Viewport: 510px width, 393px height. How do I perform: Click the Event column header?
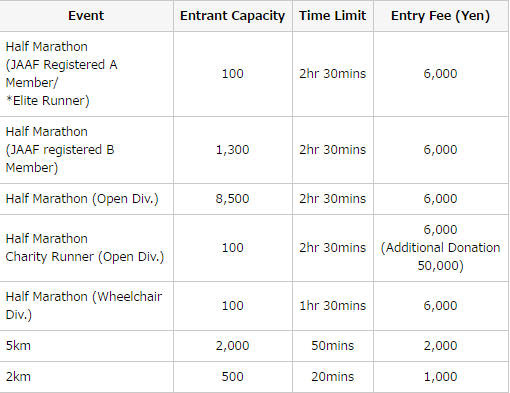coord(86,16)
